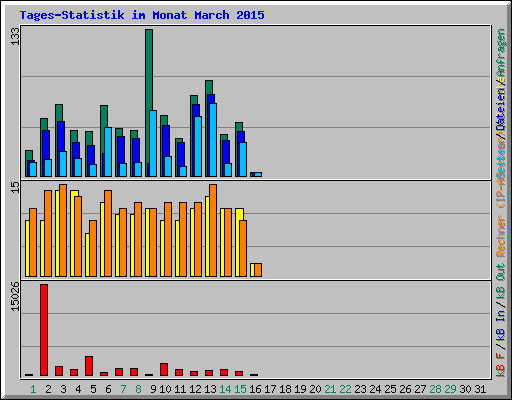Viewport: 512px width, 400px height.
Task: Click day label 29 on x-axis
Action: tap(450, 389)
